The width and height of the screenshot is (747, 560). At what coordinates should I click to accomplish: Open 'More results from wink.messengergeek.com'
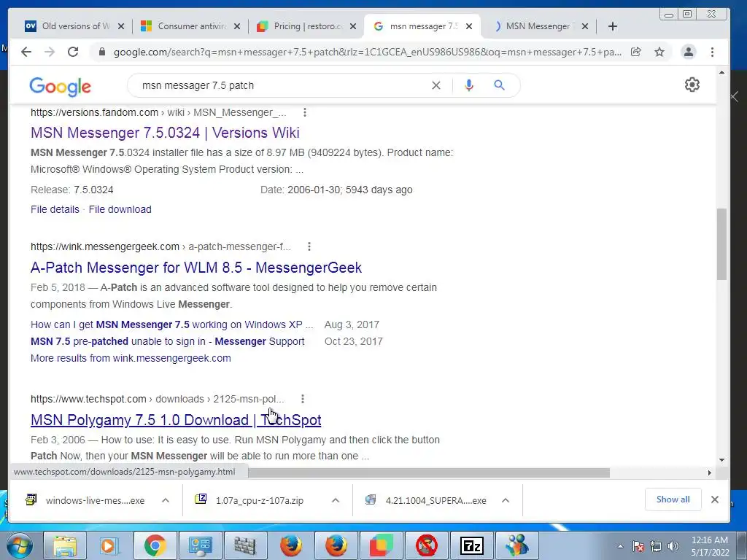tap(131, 357)
